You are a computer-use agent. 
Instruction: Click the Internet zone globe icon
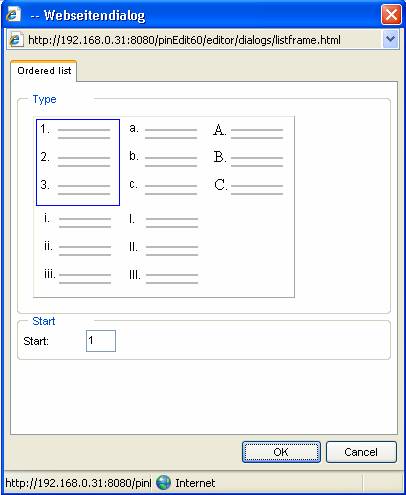point(163,482)
